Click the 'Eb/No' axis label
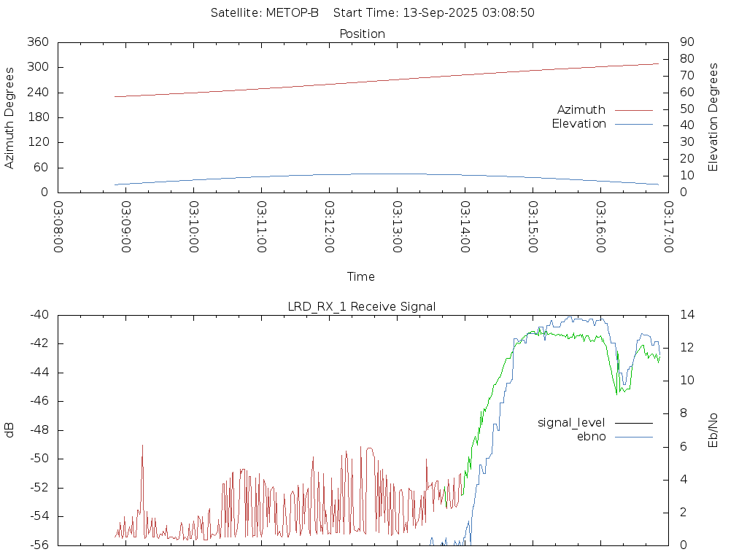 (713, 430)
